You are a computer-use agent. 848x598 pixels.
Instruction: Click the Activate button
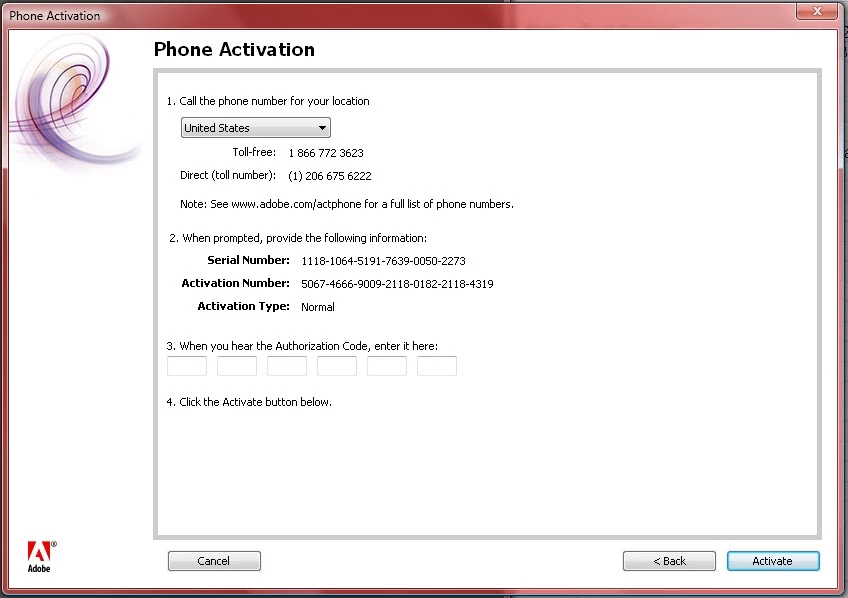tap(773, 561)
